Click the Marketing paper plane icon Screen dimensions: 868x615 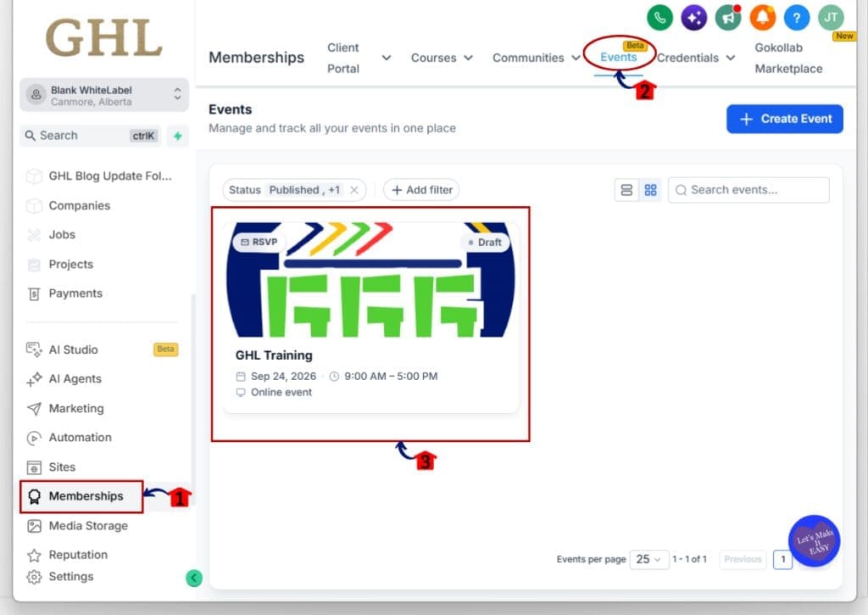click(34, 409)
